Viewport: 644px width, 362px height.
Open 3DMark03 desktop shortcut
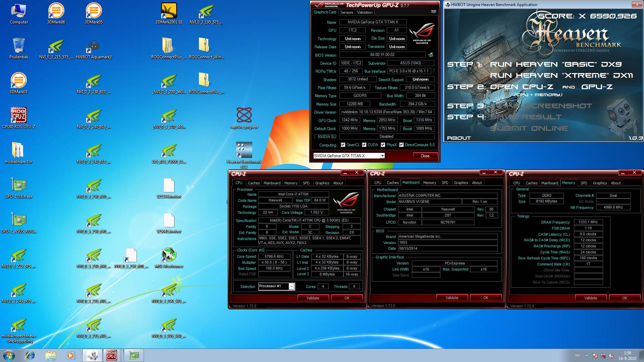pyautogui.click(x=19, y=83)
